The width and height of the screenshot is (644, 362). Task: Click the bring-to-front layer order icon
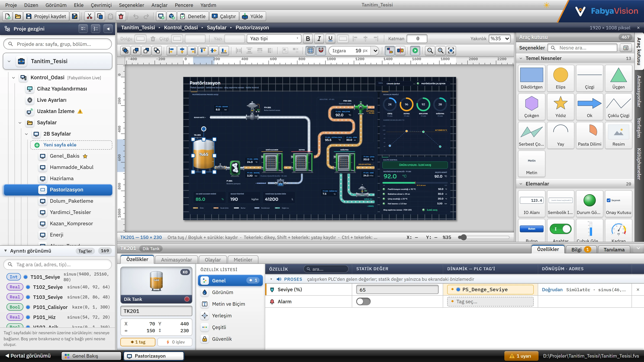click(125, 50)
